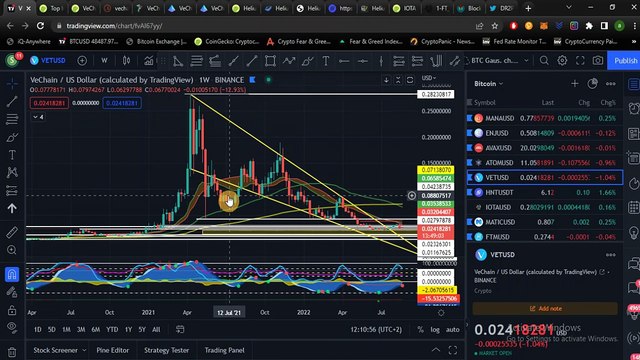Select the IOTAUSD watchlist row
This screenshot has height=360, width=640.
click(x=544, y=207)
